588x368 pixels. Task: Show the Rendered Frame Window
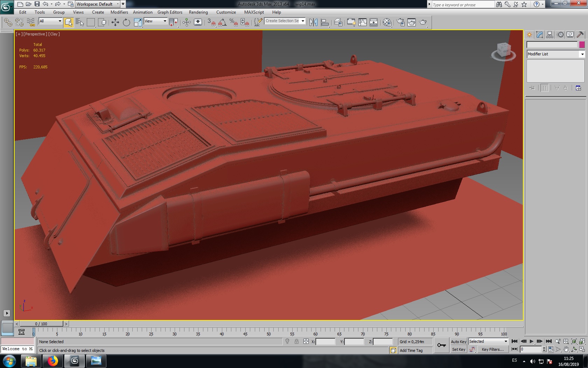click(x=412, y=22)
